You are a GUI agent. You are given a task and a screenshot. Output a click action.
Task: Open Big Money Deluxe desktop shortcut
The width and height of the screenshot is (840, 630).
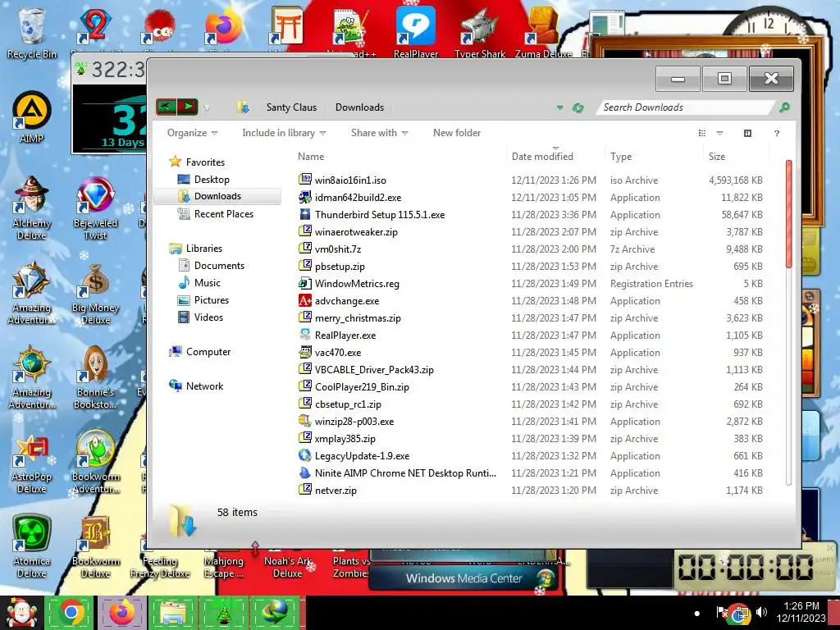pos(95,294)
